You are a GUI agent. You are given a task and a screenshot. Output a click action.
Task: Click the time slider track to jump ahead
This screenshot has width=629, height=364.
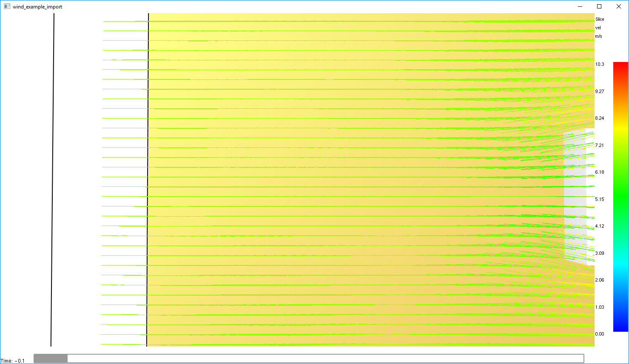(298, 358)
